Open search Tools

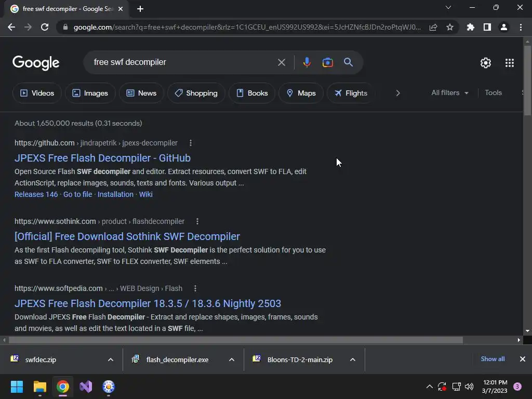coord(493,92)
